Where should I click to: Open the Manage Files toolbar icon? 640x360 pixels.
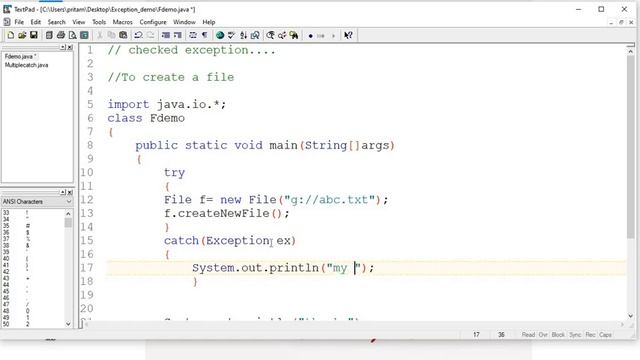tap(49, 36)
